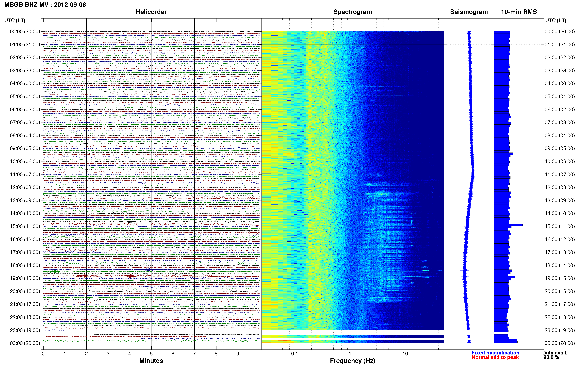This screenshot has height=368, width=588.
Task: Click the dark red helicorder burst near 19:00
Action: coord(130,276)
